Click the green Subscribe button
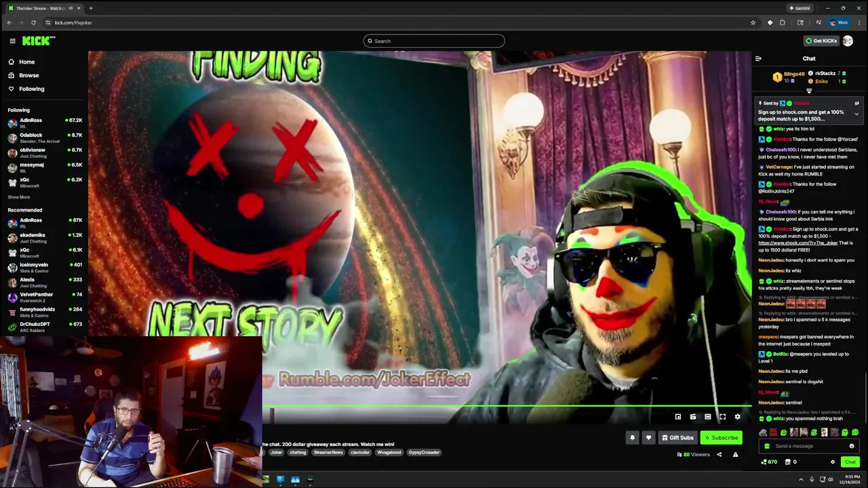This screenshot has height=488, width=868. (x=721, y=438)
